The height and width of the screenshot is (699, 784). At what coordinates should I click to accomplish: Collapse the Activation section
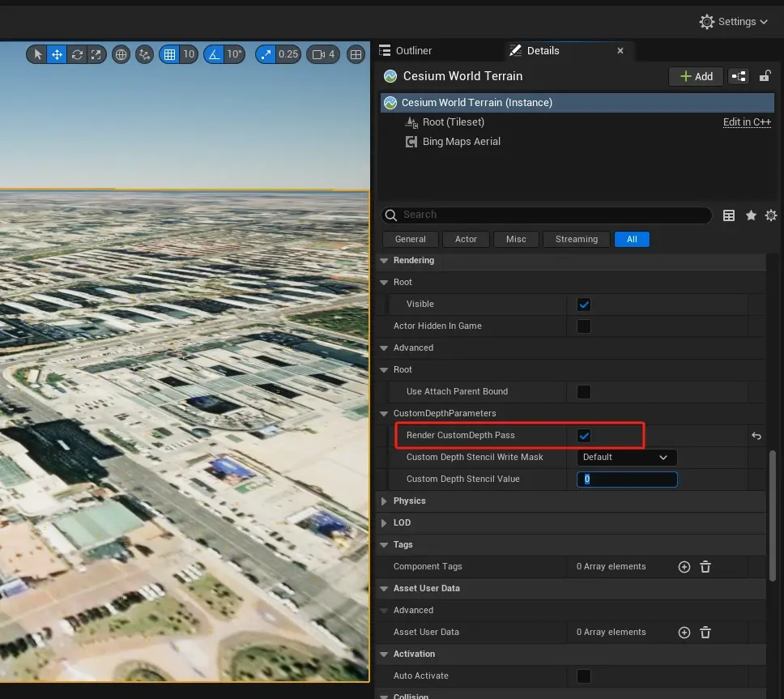point(384,654)
